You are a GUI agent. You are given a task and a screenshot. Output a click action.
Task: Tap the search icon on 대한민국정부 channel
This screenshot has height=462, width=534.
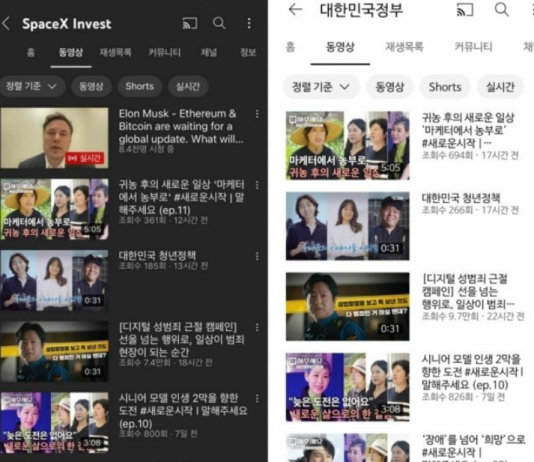click(502, 10)
